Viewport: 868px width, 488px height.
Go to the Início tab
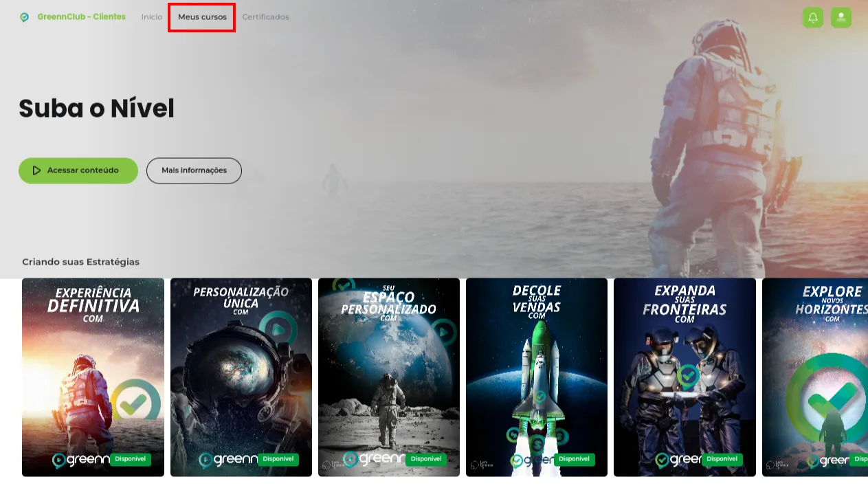[x=152, y=17]
